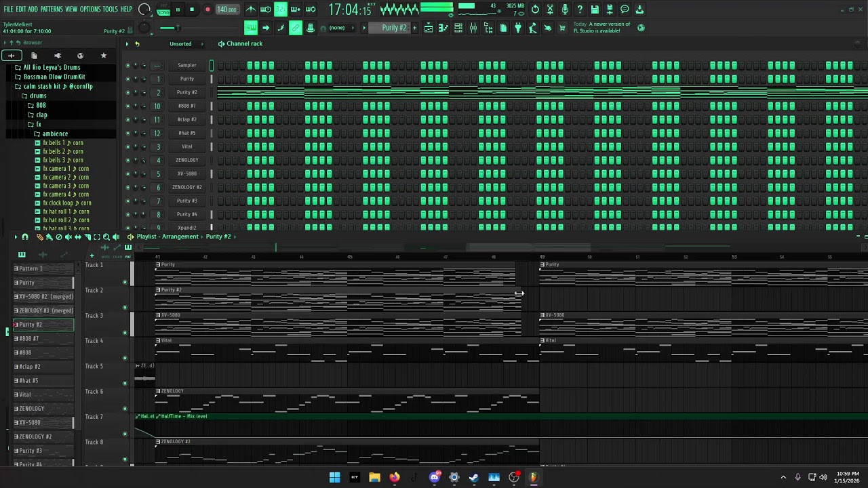
Task: Toggle wait for input before recording
Action: (266, 9)
